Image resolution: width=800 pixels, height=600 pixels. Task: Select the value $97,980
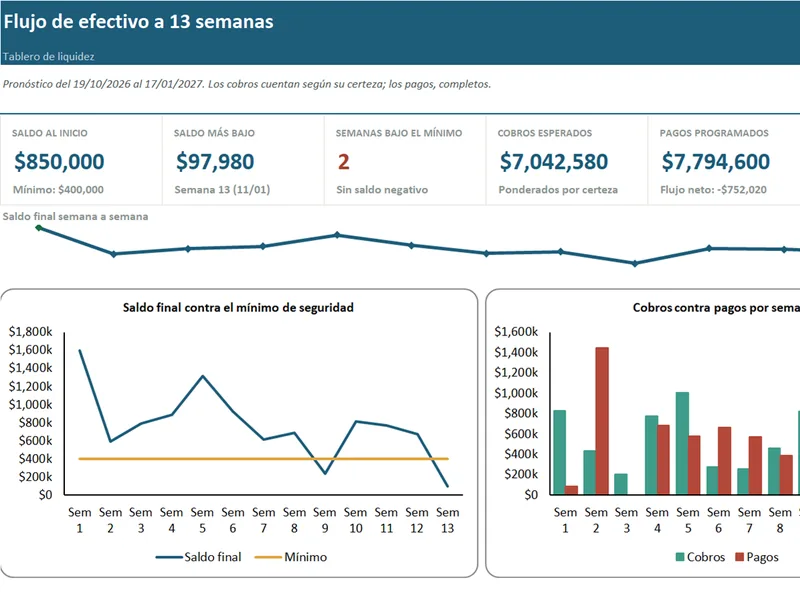[x=215, y=161]
